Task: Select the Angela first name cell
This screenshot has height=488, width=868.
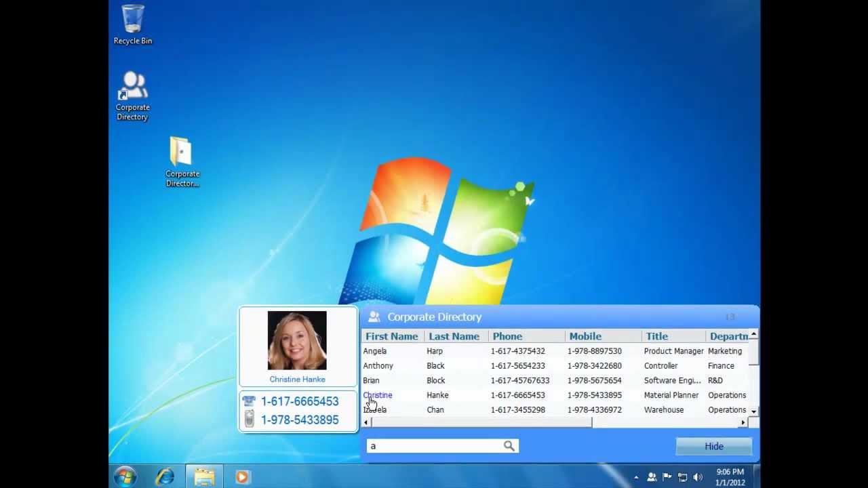Action: coord(374,351)
